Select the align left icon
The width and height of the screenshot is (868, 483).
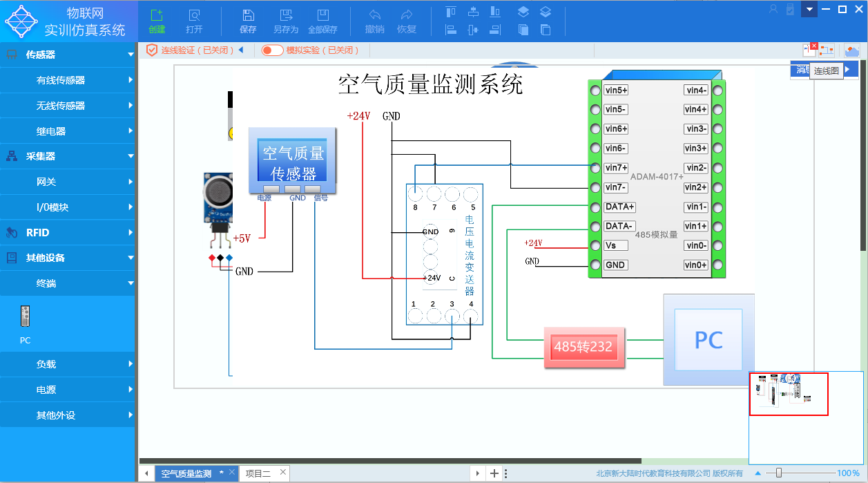[451, 30]
